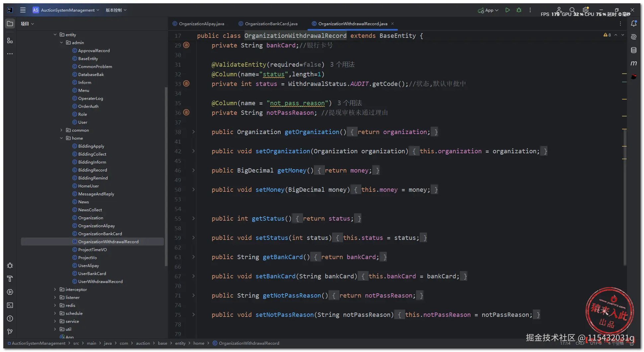Open the Debug tool window
The height and width of the screenshot is (352, 644).
(10, 265)
